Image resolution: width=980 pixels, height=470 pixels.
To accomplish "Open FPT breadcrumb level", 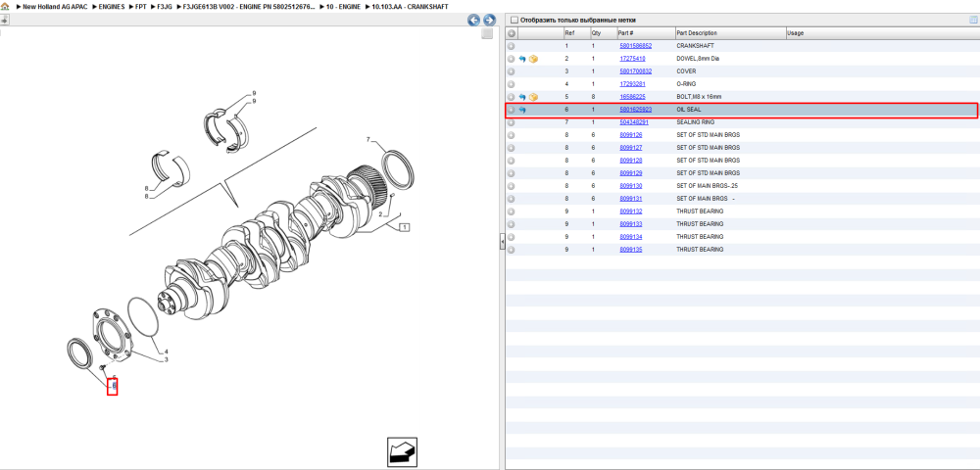I will click(140, 6).
